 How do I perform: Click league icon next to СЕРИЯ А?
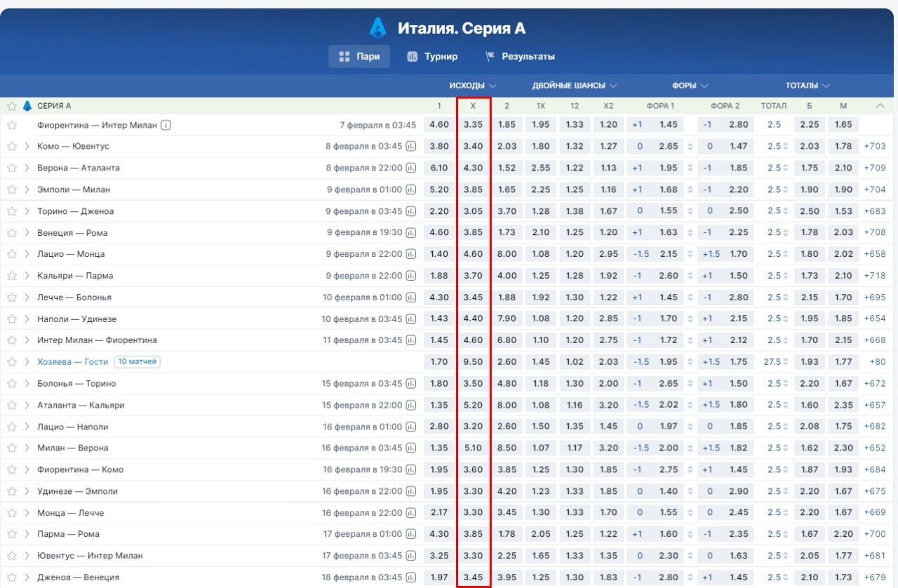click(x=27, y=106)
